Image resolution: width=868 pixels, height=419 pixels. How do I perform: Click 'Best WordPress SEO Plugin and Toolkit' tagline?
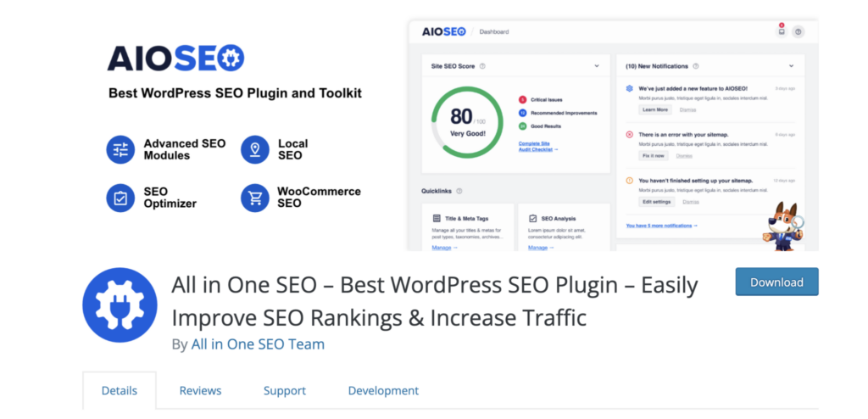click(235, 93)
